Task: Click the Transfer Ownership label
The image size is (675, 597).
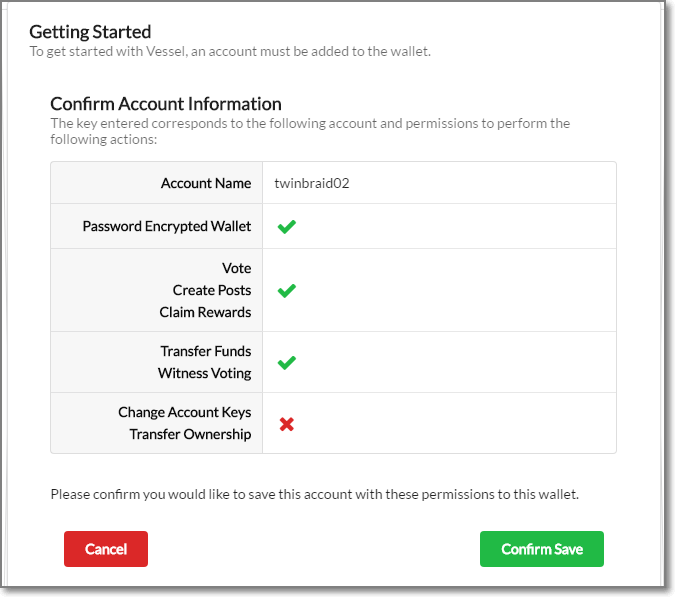Action: pyautogui.click(x=190, y=435)
